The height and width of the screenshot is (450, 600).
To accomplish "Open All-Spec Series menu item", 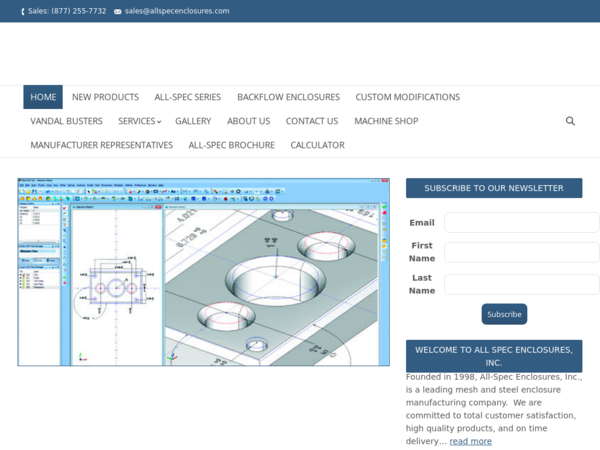I will click(x=188, y=97).
